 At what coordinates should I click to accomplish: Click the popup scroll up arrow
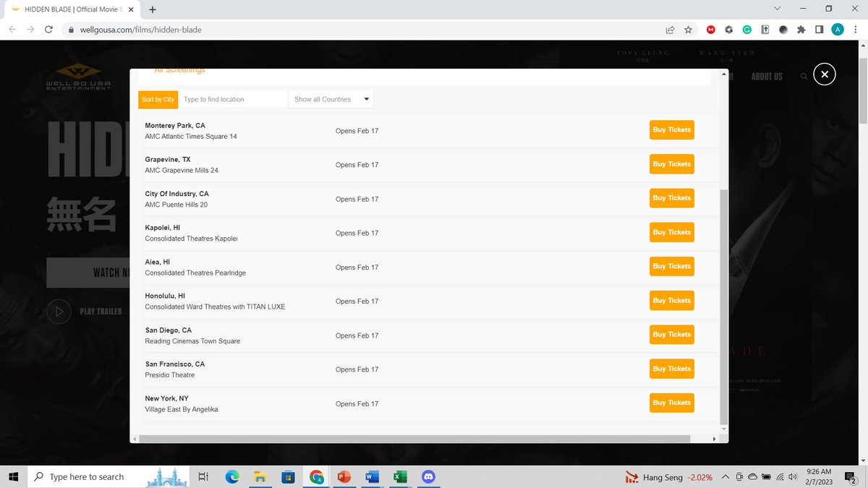725,74
